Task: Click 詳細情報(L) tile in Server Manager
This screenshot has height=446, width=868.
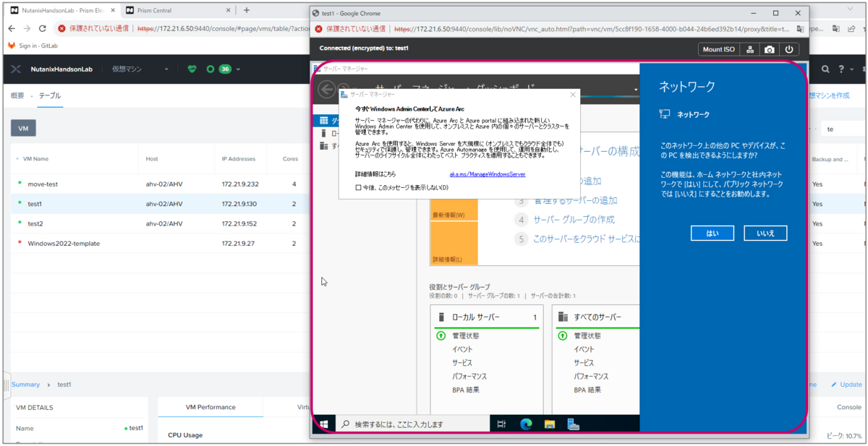Action: point(454,244)
